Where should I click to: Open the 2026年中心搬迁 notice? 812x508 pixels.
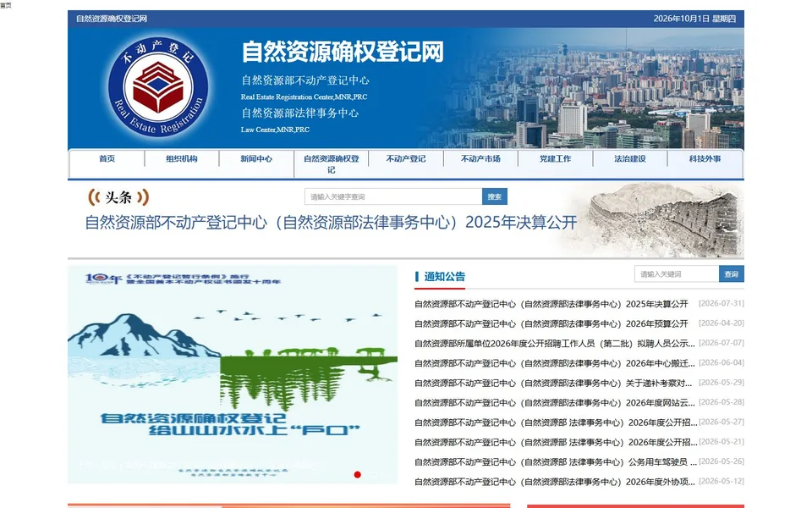(555, 363)
